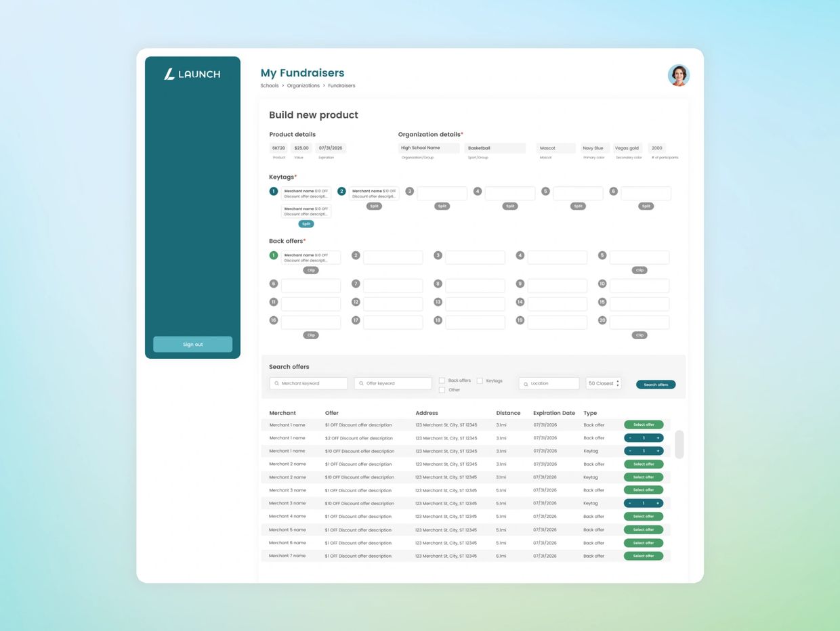The height and width of the screenshot is (631, 840).
Task: Click empty back offer slot 7
Action: [x=393, y=286]
